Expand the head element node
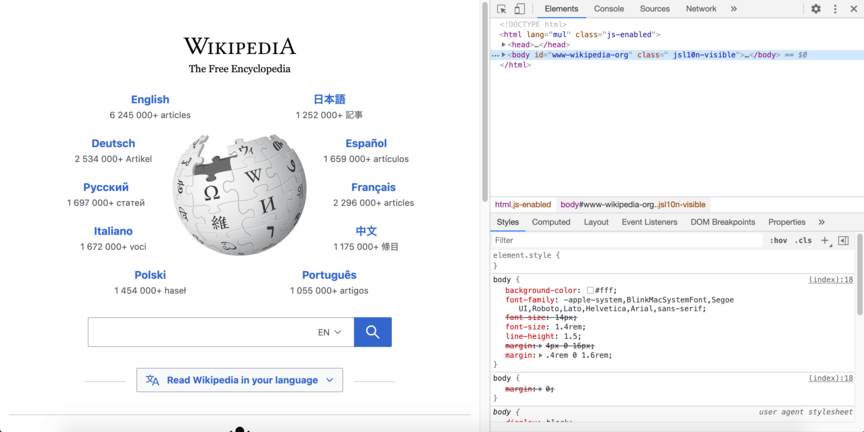The height and width of the screenshot is (432, 864). (x=504, y=45)
